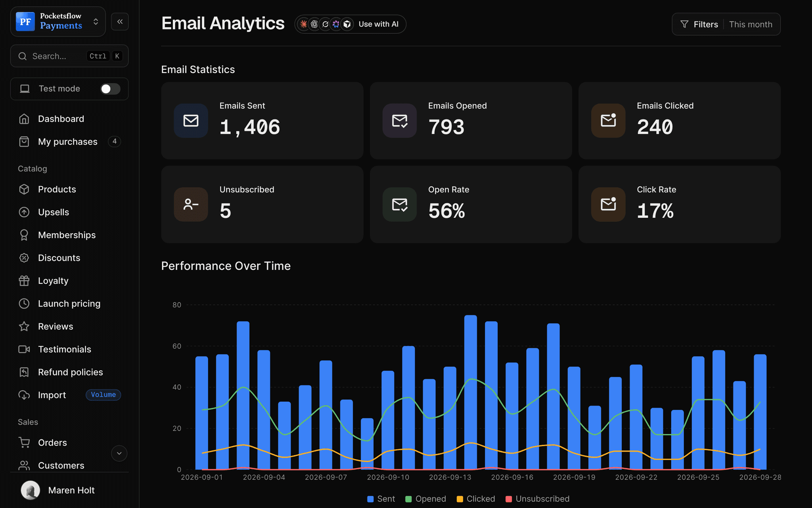Click Maren Holt's profile avatar
This screenshot has height=508, width=812.
pos(31,490)
